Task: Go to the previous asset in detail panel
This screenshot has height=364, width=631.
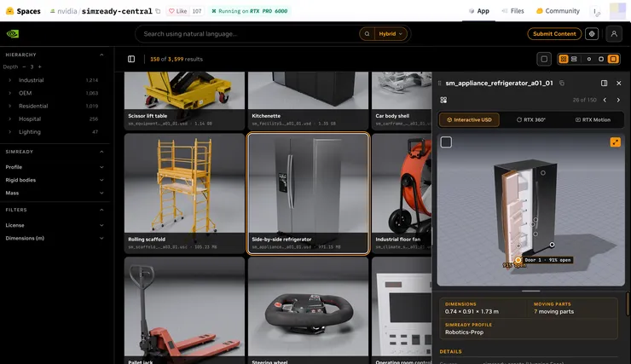Action: pyautogui.click(x=605, y=100)
